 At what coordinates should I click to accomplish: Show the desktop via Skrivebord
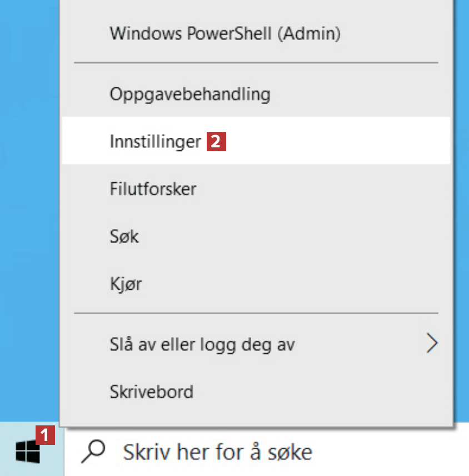tap(152, 391)
